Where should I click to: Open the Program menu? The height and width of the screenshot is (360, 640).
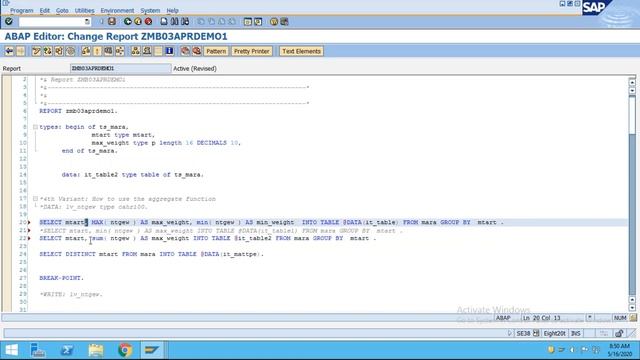22,10
